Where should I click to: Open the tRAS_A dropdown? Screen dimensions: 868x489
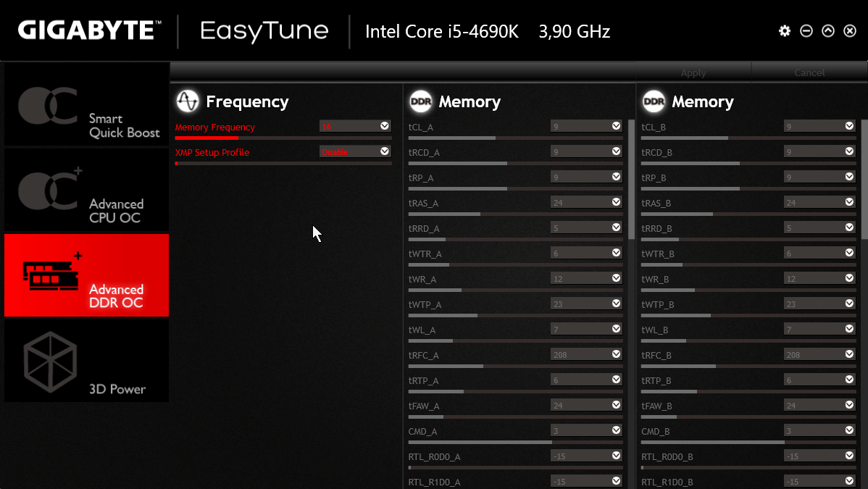pos(586,203)
